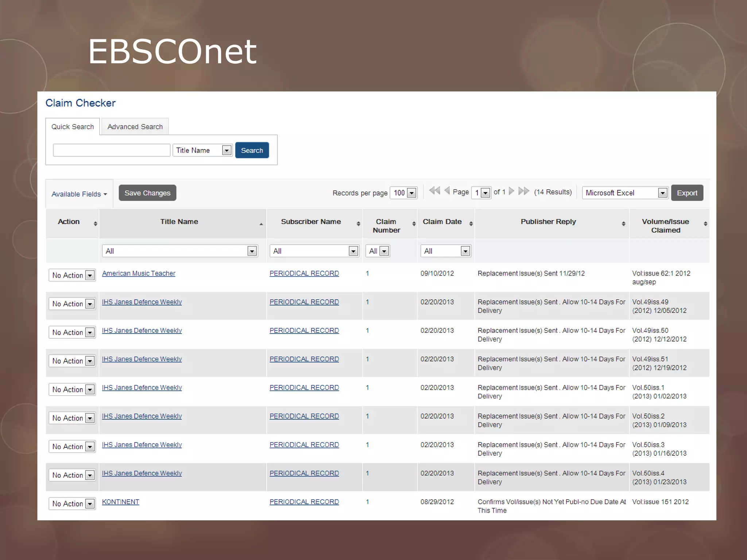This screenshot has height=560, width=747.
Task: Switch to the Quick Search tab
Action: click(73, 127)
